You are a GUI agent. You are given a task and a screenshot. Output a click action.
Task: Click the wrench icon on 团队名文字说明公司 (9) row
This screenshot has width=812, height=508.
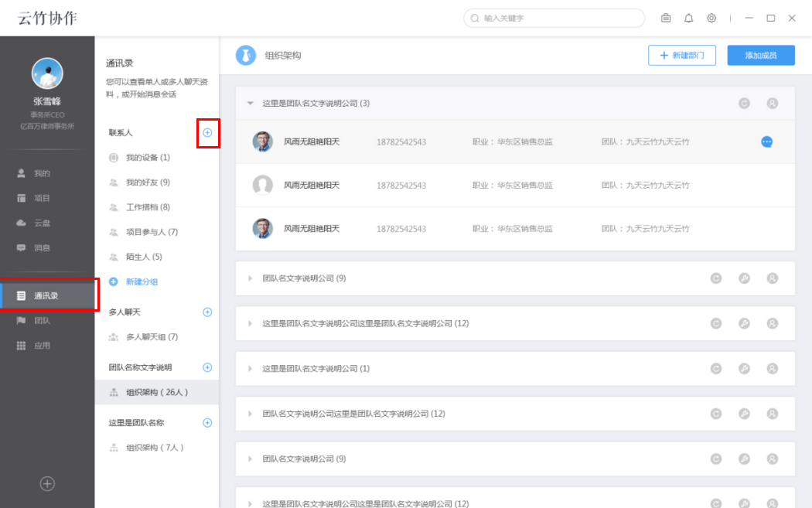744,279
